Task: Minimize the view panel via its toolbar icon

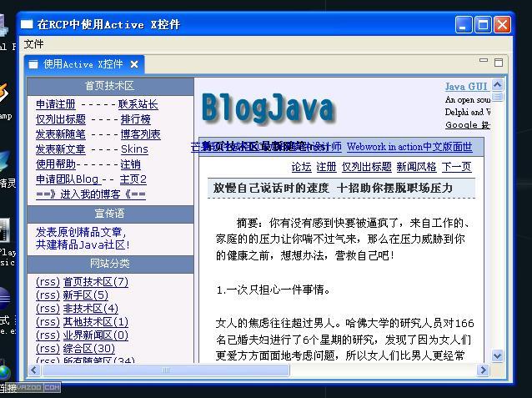Action: 484,61
